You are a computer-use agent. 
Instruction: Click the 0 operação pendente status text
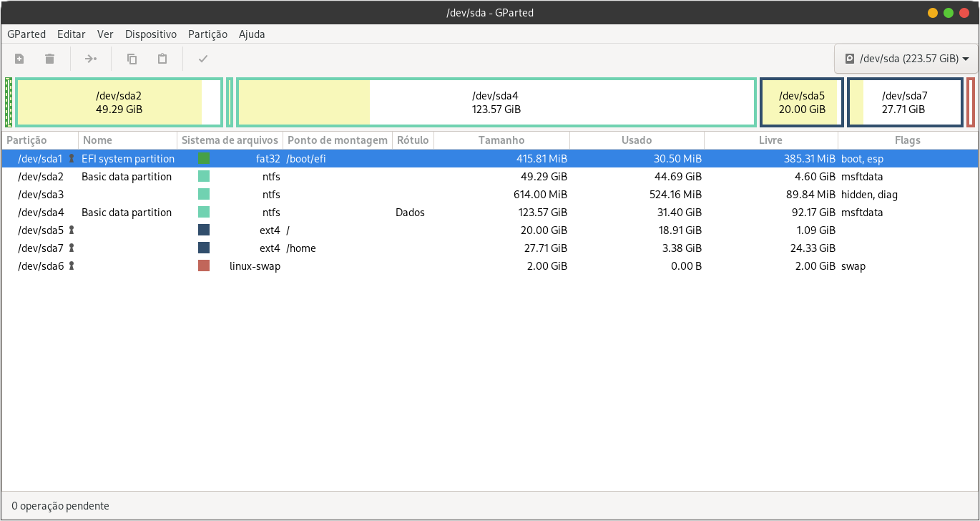tap(60, 506)
